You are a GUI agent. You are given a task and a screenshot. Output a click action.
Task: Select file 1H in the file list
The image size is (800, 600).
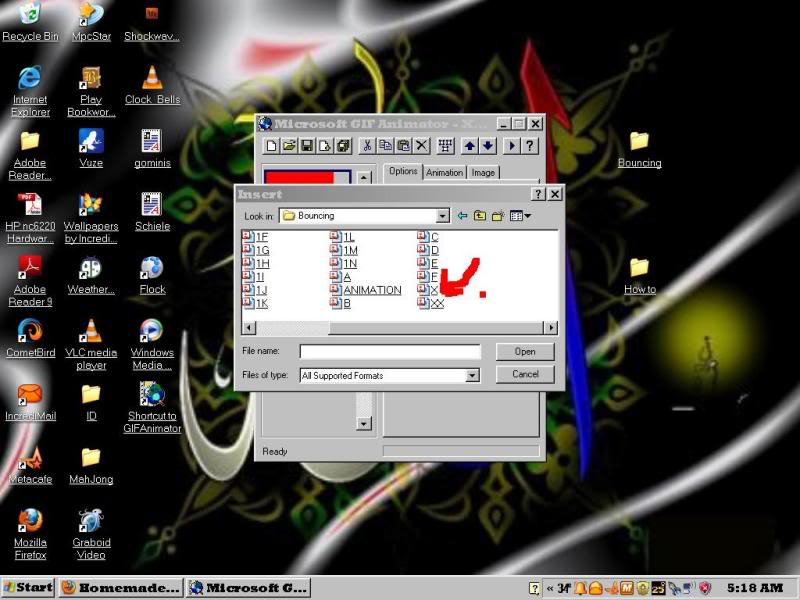(256, 263)
